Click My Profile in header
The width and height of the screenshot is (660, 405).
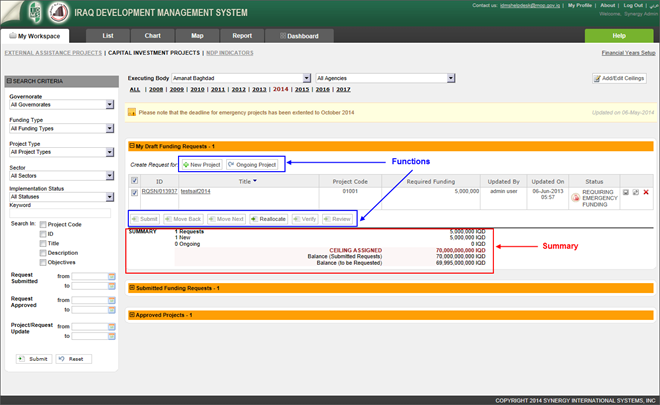click(x=580, y=5)
